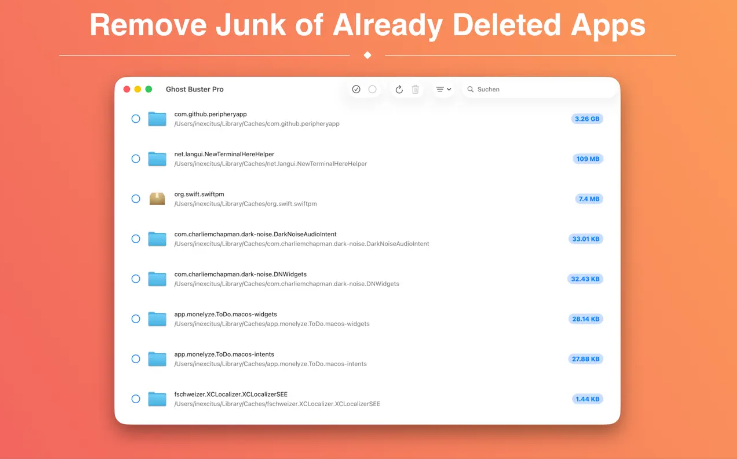Screen dimensions: 737x459
Task: Select the DarkNoiseAudioIntent radio circle
Action: click(x=136, y=239)
